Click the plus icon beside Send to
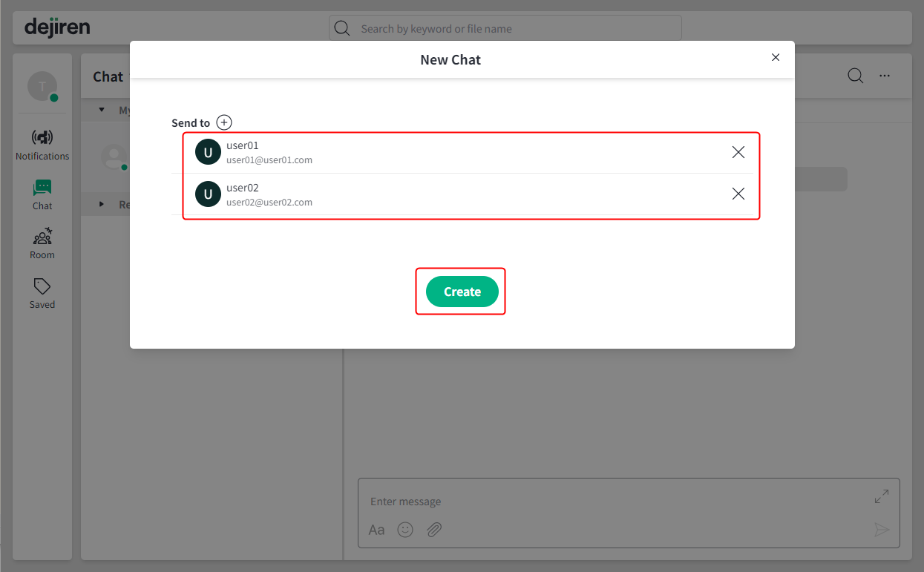Image resolution: width=924 pixels, height=572 pixels. 224,122
